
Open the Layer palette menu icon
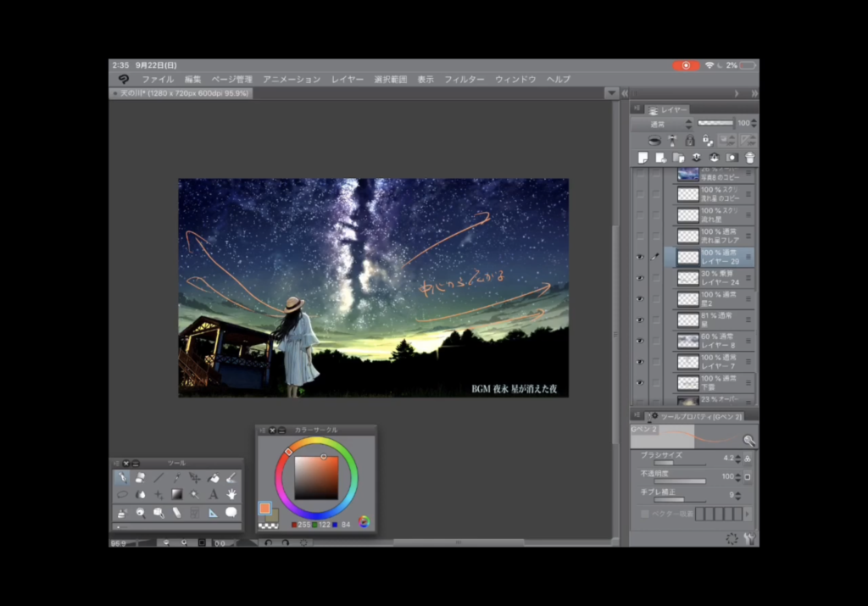click(x=637, y=108)
